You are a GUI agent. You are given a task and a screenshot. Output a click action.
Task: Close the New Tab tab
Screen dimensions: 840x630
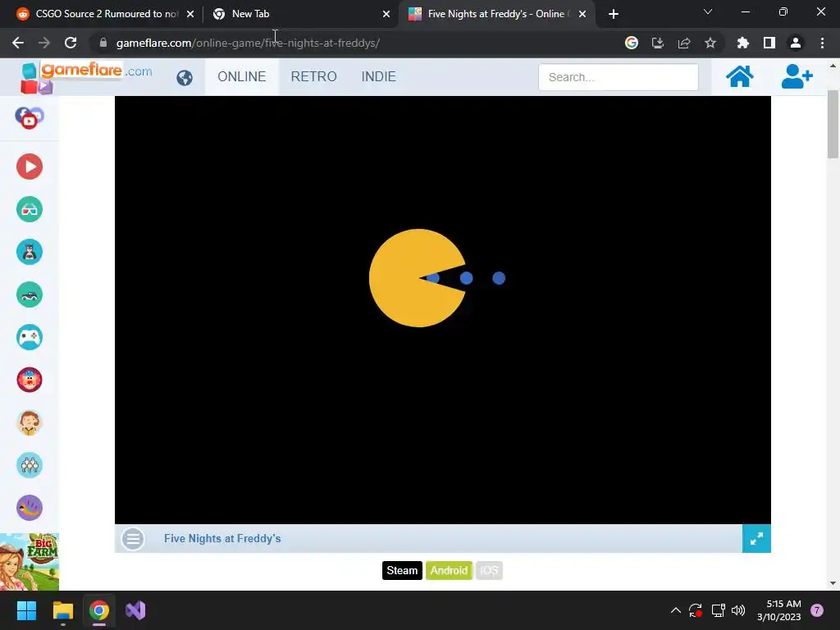click(x=386, y=14)
